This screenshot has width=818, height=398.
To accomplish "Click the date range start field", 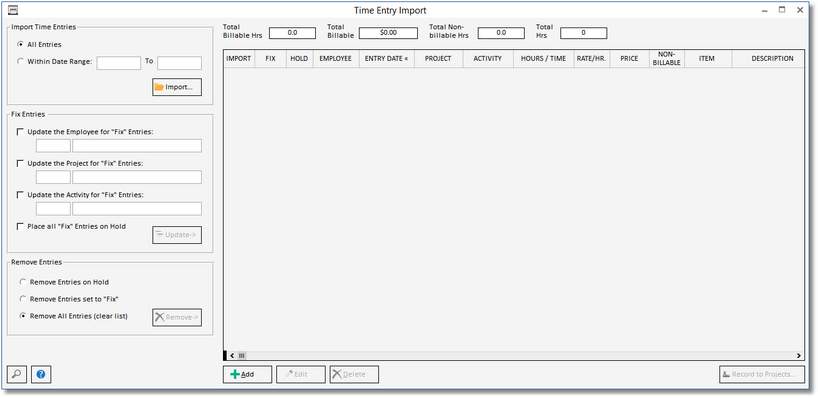I will (119, 63).
